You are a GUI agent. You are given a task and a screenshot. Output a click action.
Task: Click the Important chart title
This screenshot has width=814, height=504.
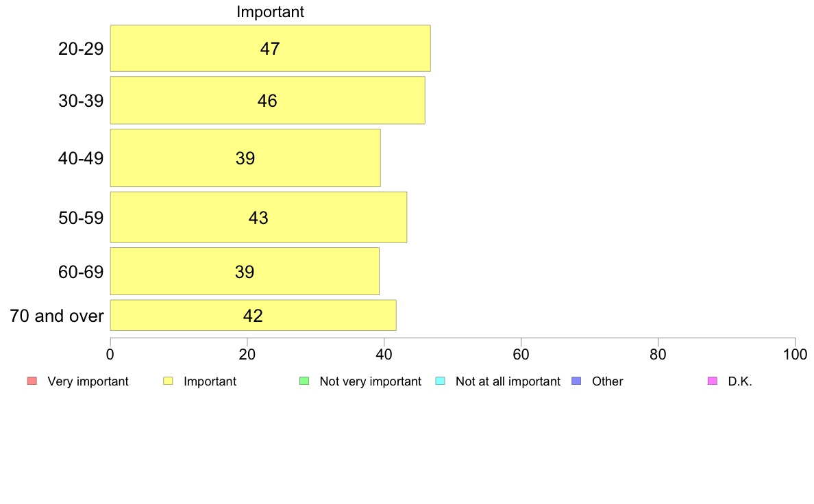[271, 12]
